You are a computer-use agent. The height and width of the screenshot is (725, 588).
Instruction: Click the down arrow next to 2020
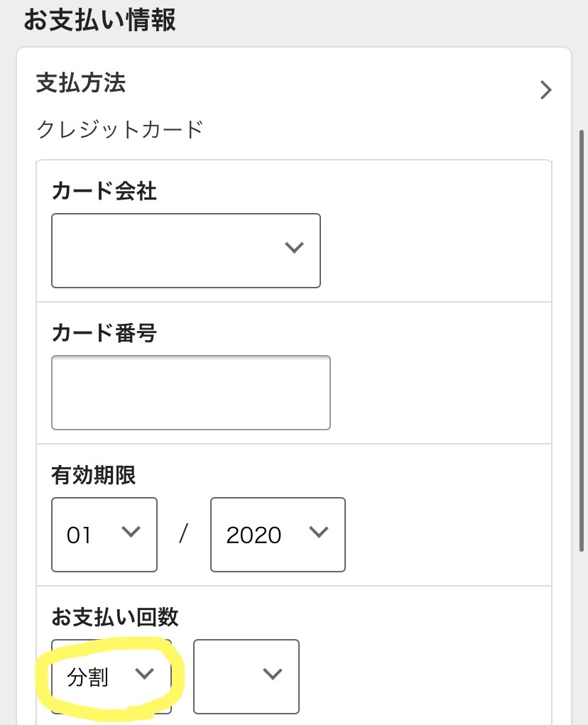(319, 532)
